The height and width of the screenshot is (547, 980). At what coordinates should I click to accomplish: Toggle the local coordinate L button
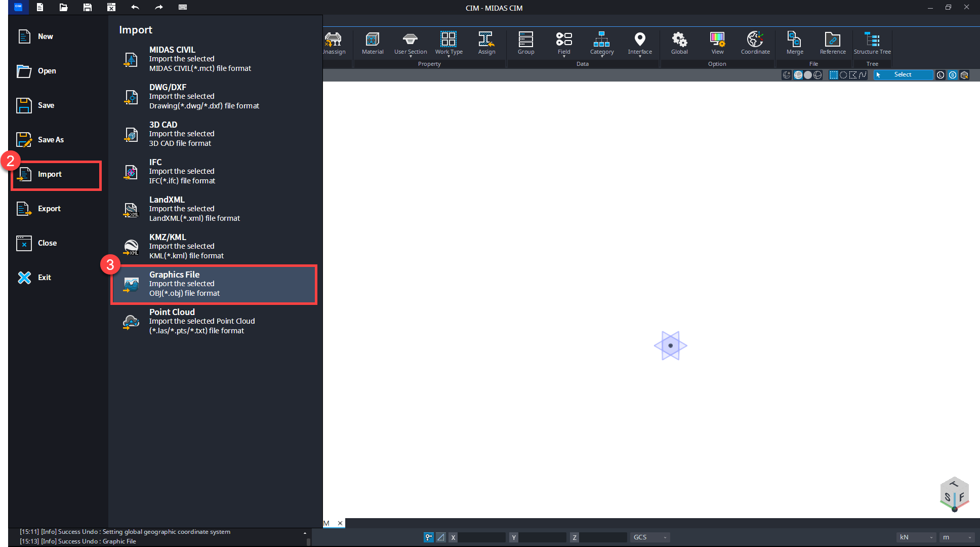click(941, 75)
